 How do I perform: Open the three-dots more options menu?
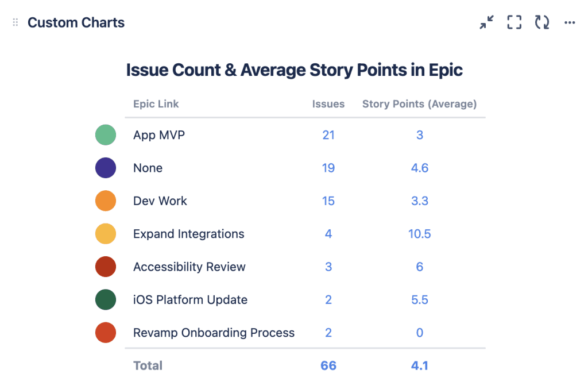pyautogui.click(x=570, y=22)
